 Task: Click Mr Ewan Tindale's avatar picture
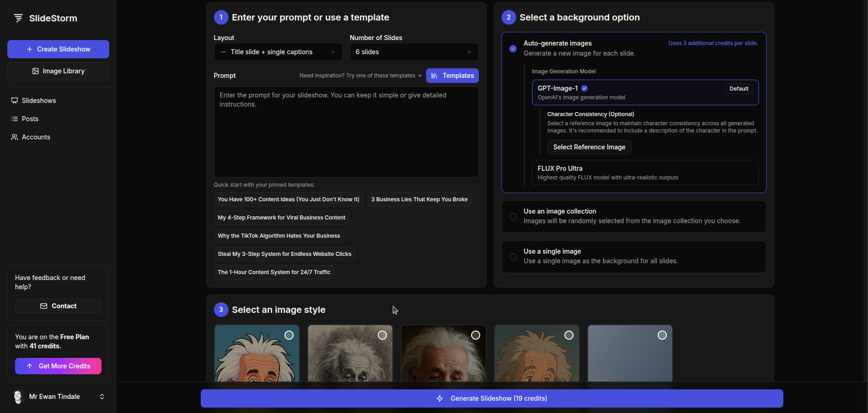point(18,397)
